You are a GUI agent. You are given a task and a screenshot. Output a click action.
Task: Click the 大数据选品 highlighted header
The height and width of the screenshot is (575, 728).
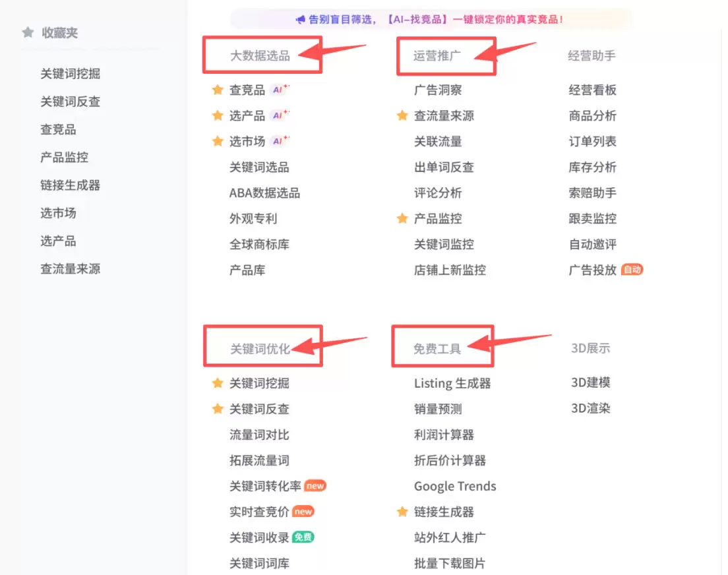click(260, 56)
